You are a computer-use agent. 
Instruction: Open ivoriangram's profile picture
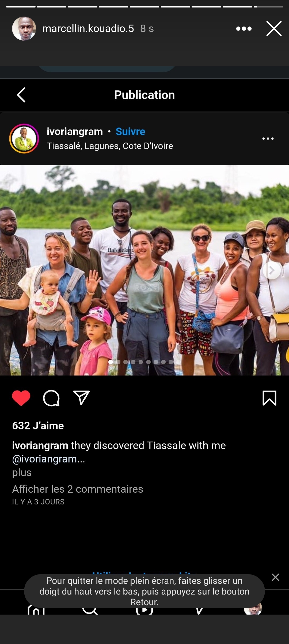[x=24, y=139]
